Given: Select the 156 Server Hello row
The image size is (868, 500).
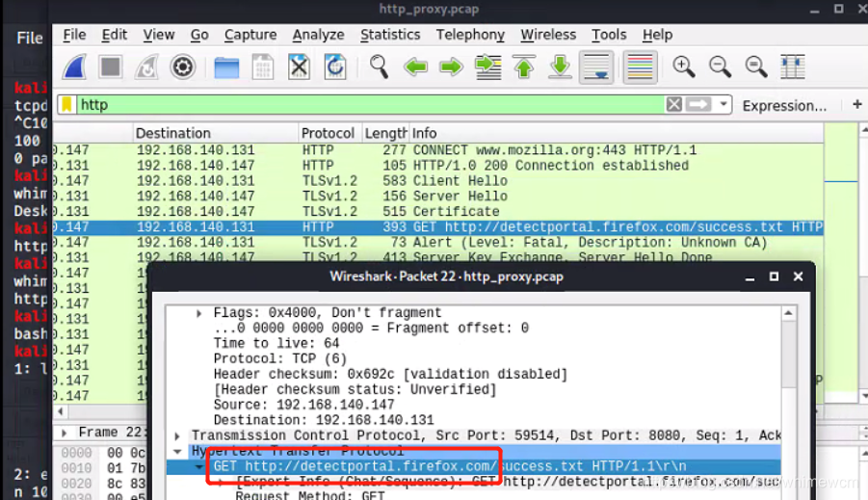Looking at the screenshot, I should (x=438, y=196).
